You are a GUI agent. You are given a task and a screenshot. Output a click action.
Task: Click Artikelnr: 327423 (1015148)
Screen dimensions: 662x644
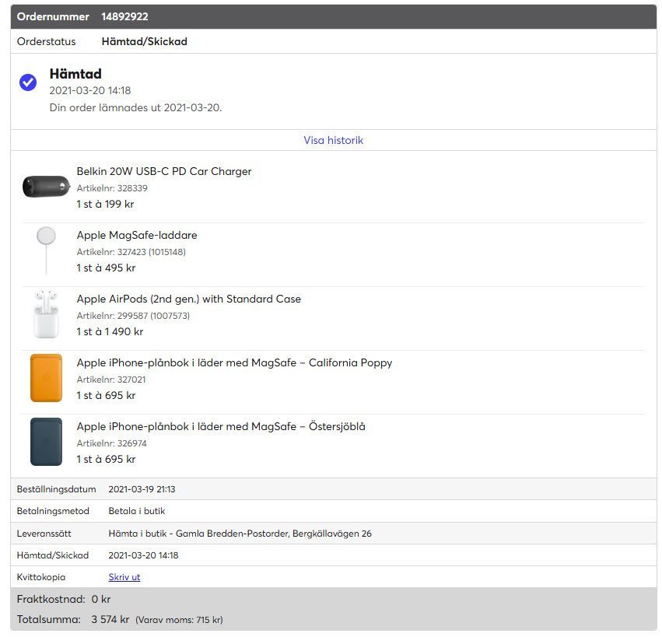point(131,252)
